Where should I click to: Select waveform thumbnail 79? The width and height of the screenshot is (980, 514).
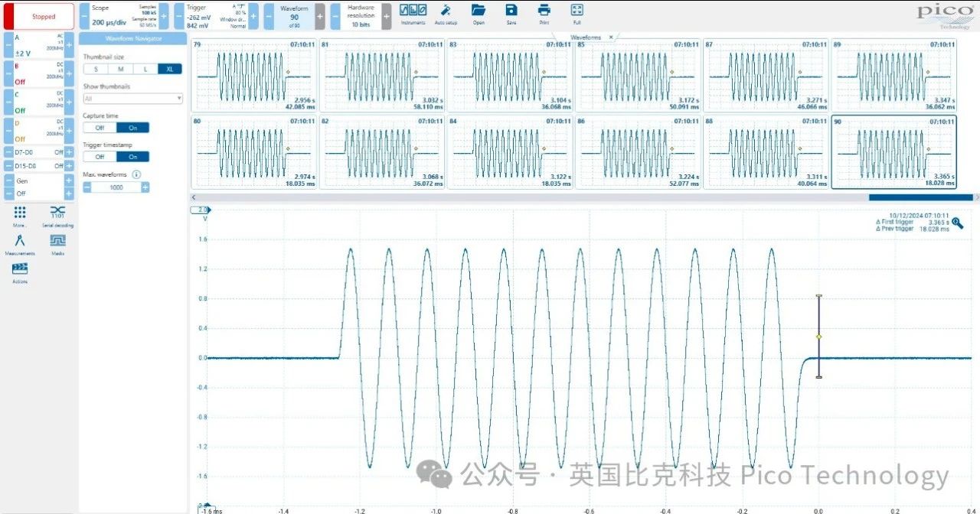253,76
